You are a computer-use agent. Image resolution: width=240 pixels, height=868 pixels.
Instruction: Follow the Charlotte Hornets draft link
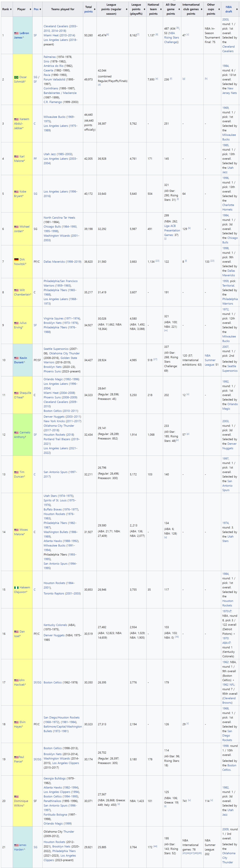tap(228, 207)
